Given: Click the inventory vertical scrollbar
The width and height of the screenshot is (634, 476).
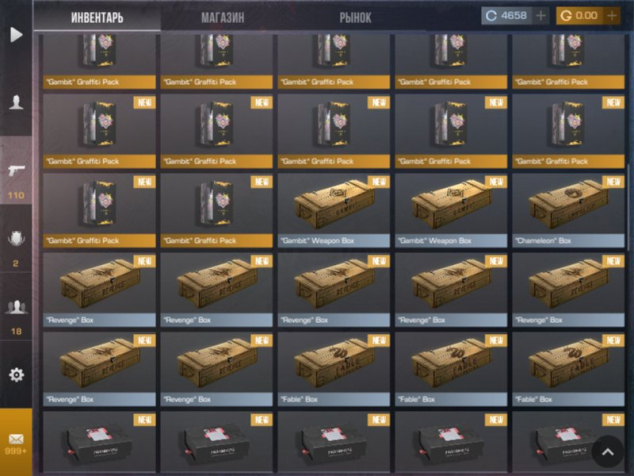Looking at the screenshot, I should (628, 208).
